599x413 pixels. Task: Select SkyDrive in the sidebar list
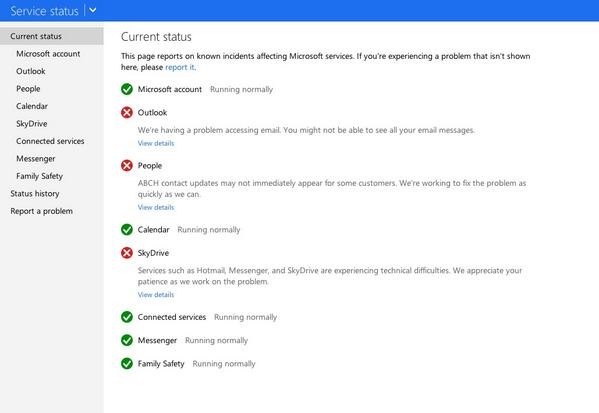pos(32,123)
